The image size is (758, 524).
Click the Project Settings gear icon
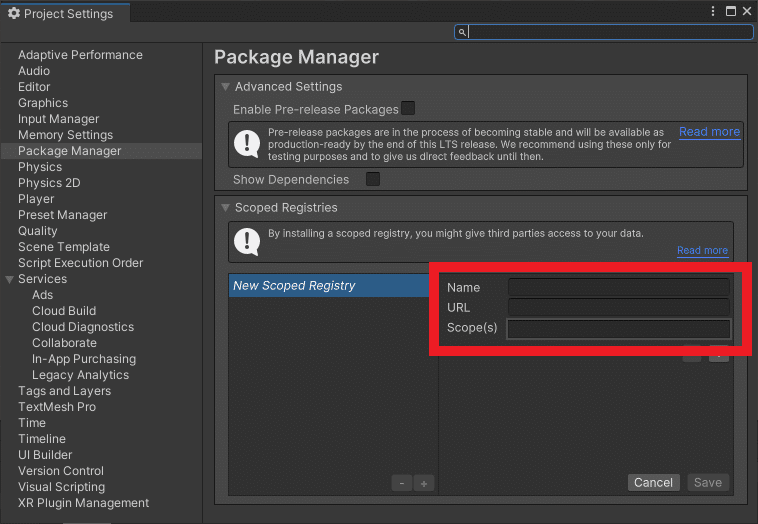click(x=14, y=13)
